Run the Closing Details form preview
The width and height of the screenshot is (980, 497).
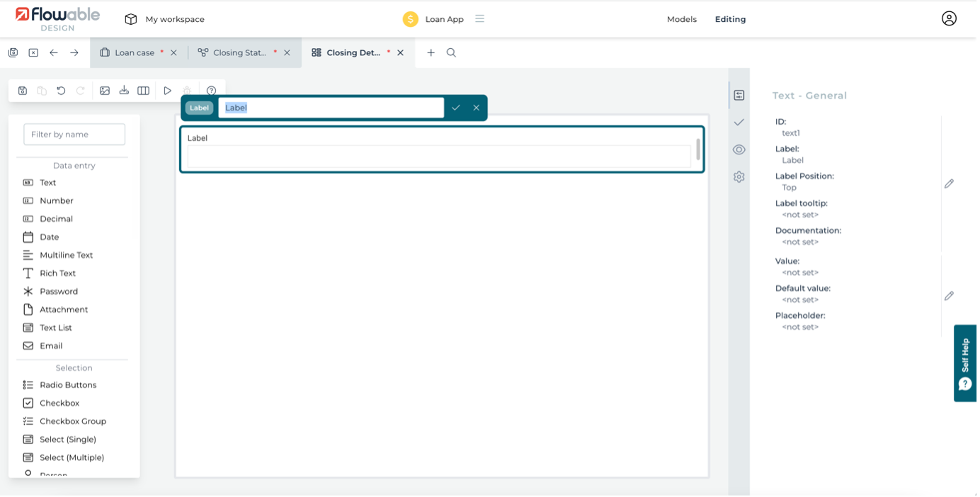coord(167,90)
